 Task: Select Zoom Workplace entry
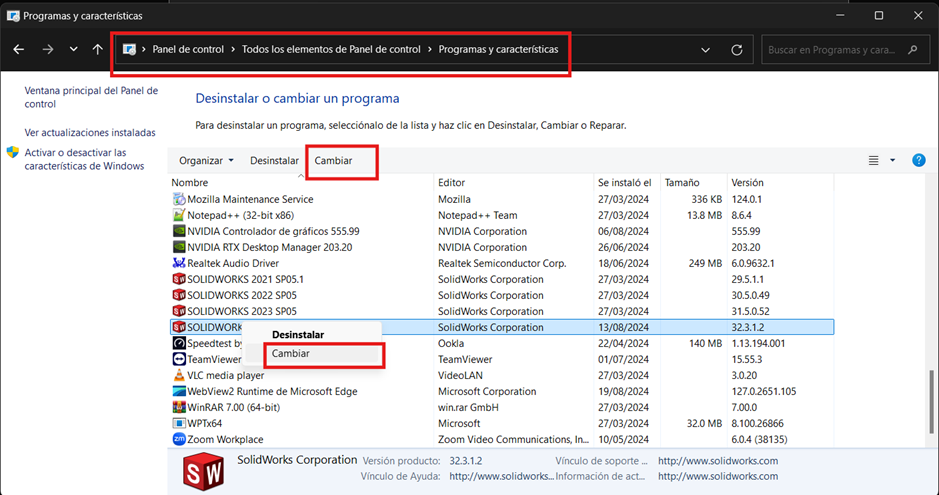click(225, 439)
